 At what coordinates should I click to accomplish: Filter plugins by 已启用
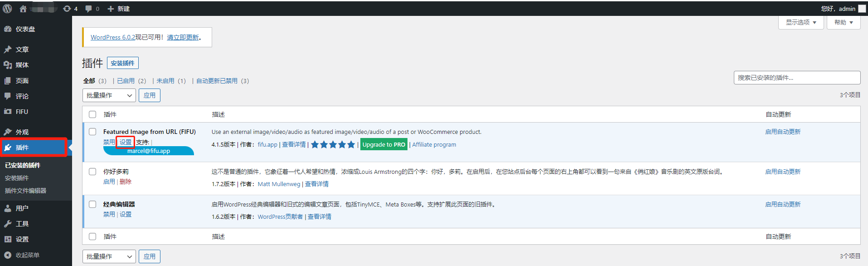click(126, 81)
